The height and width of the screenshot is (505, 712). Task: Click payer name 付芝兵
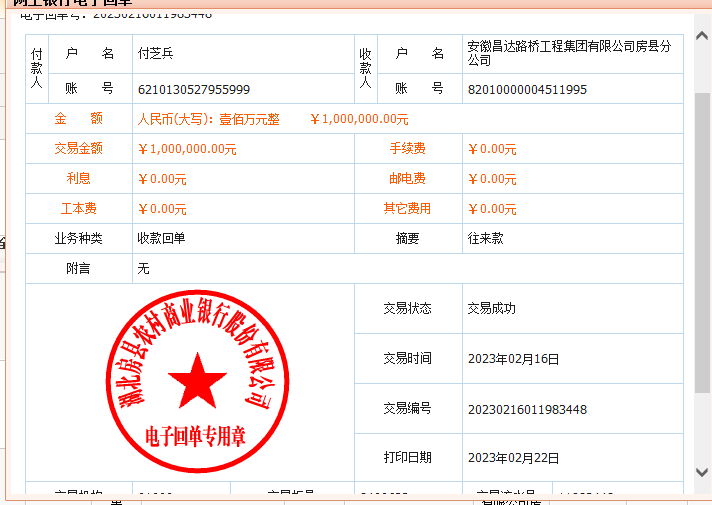[x=155, y=53]
